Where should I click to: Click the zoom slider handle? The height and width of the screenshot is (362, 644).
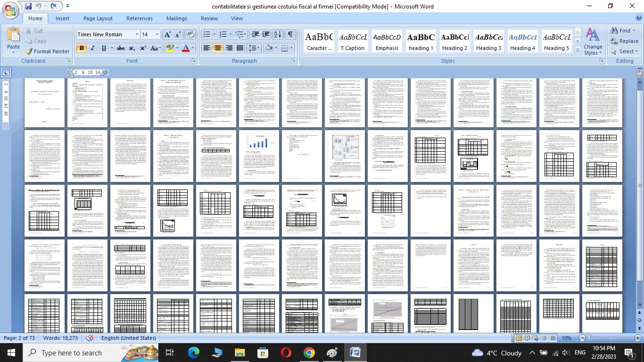589,338
